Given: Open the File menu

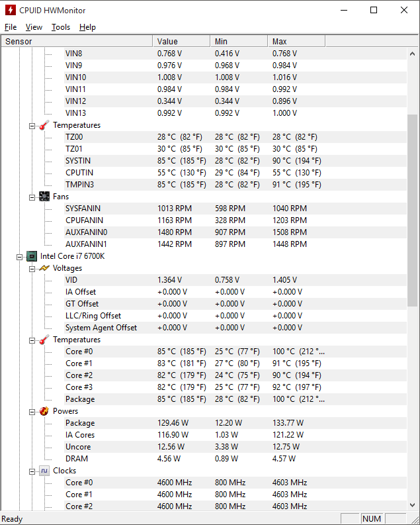Looking at the screenshot, I should [11, 27].
